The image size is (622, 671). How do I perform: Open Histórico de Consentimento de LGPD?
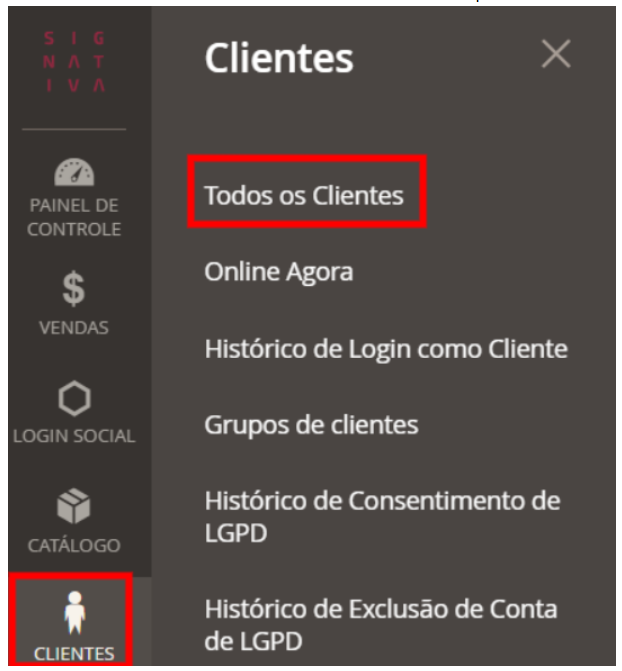click(x=382, y=517)
